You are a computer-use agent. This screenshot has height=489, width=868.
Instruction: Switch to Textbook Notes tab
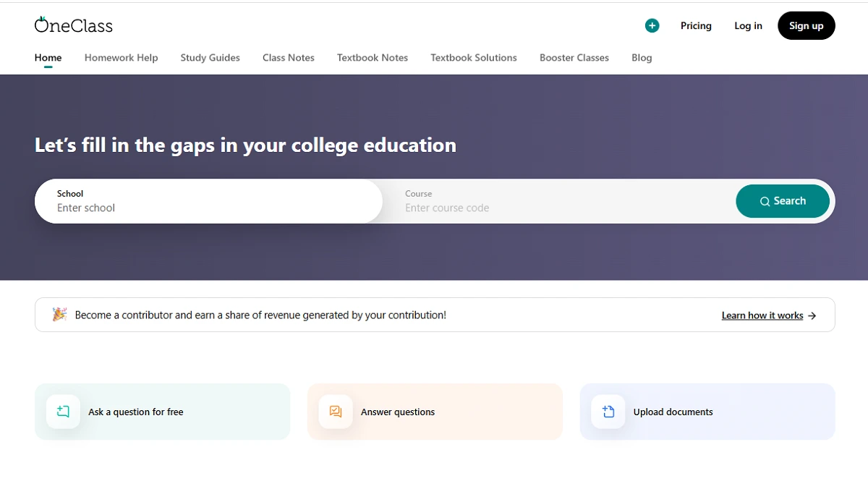coord(372,58)
